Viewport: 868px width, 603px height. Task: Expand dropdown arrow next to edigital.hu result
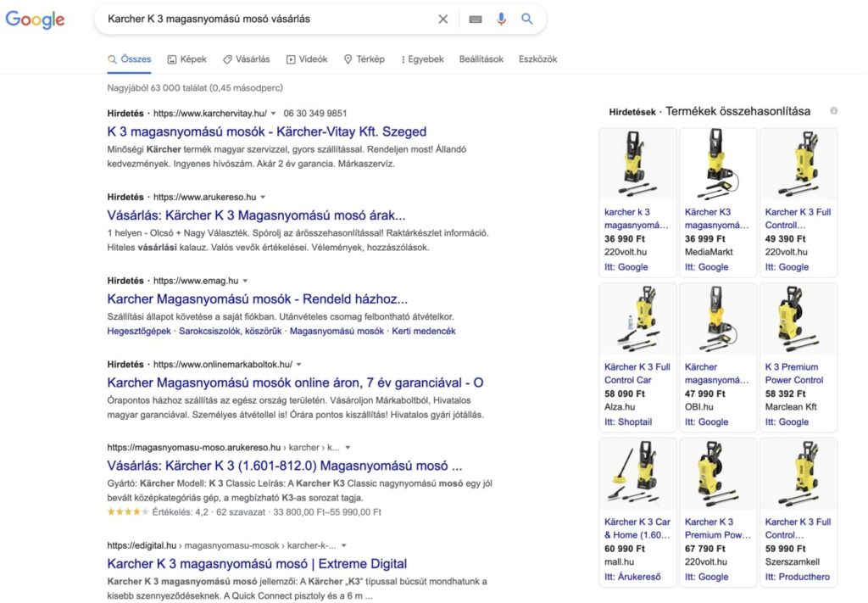(344, 545)
